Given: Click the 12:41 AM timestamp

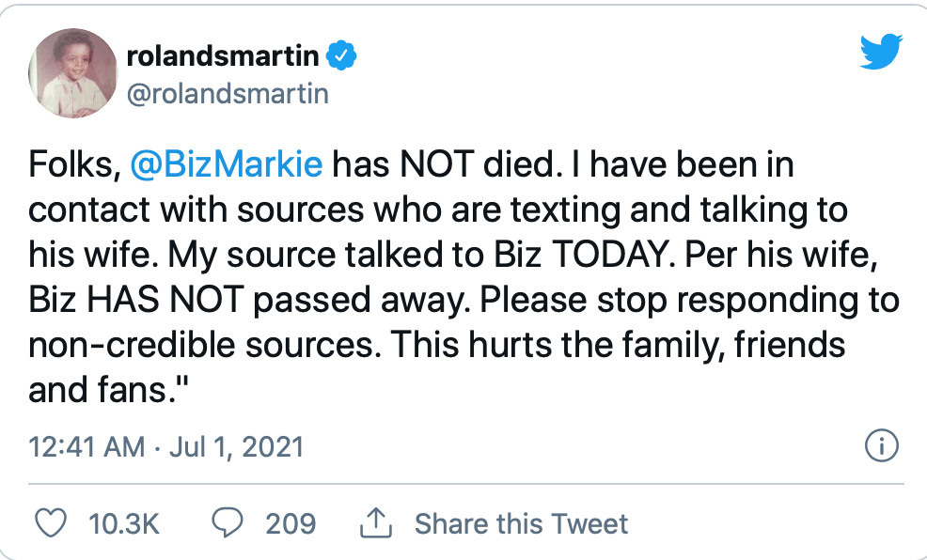Looking at the screenshot, I should pyautogui.click(x=87, y=445).
